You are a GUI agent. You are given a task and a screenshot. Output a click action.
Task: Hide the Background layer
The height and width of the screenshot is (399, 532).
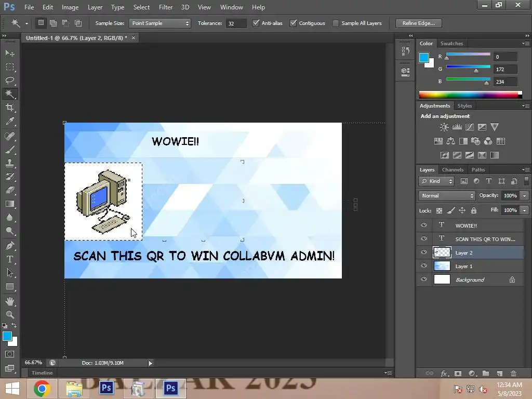[x=424, y=279]
